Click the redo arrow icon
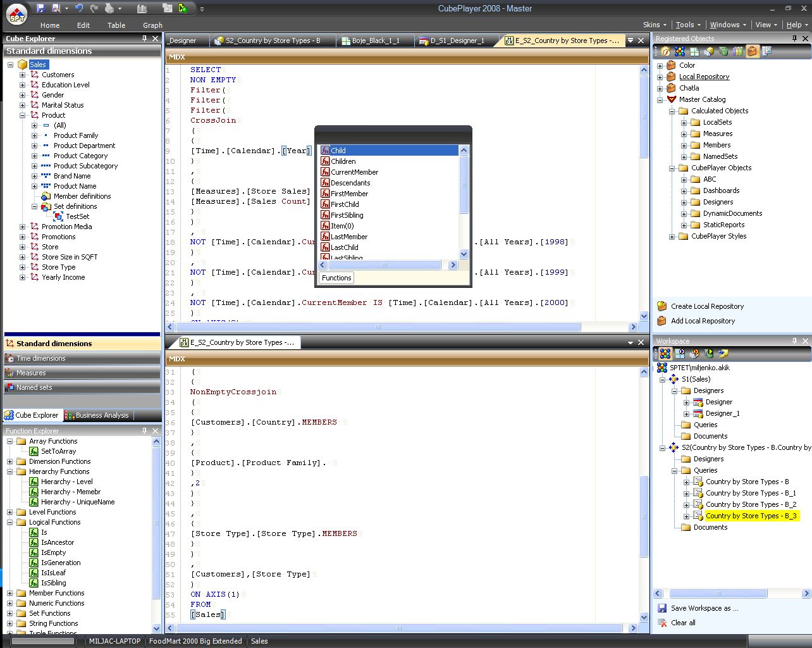Screen dimensions: 812x648 point(94,8)
